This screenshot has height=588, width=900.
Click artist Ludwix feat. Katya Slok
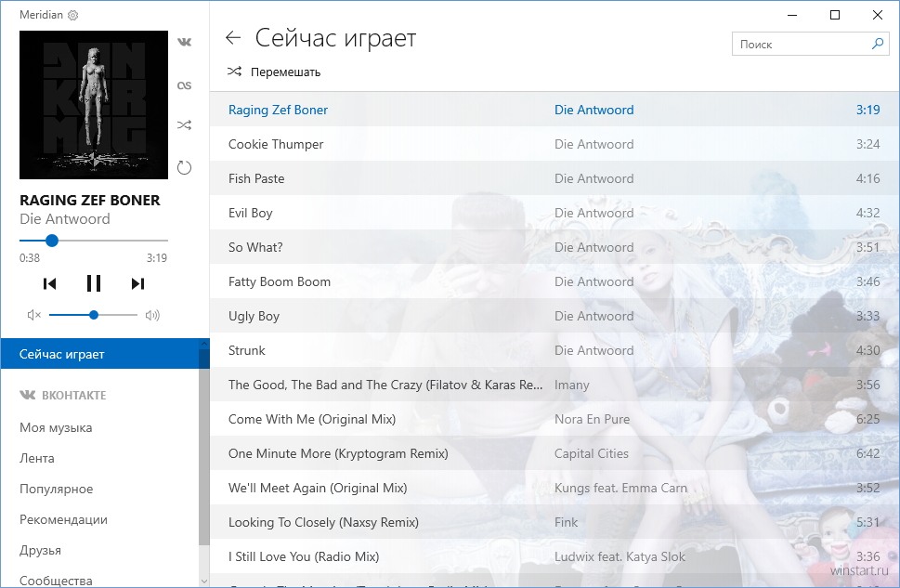coord(620,556)
